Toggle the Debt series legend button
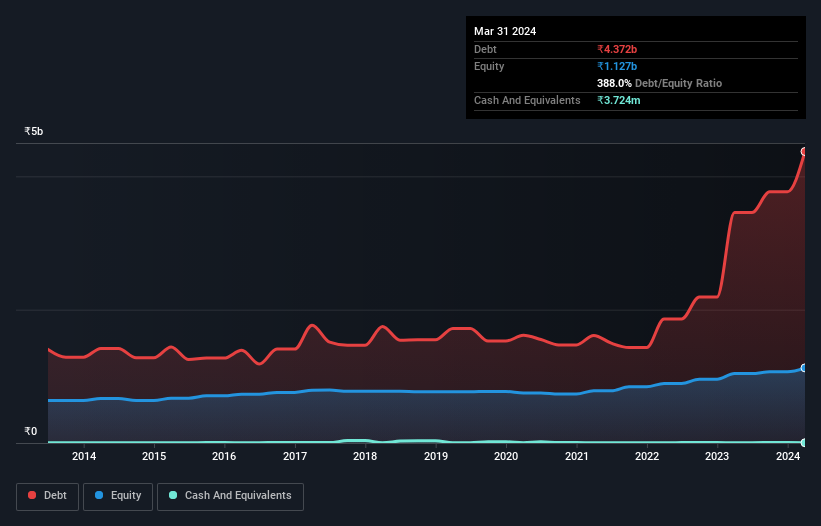 (47, 496)
